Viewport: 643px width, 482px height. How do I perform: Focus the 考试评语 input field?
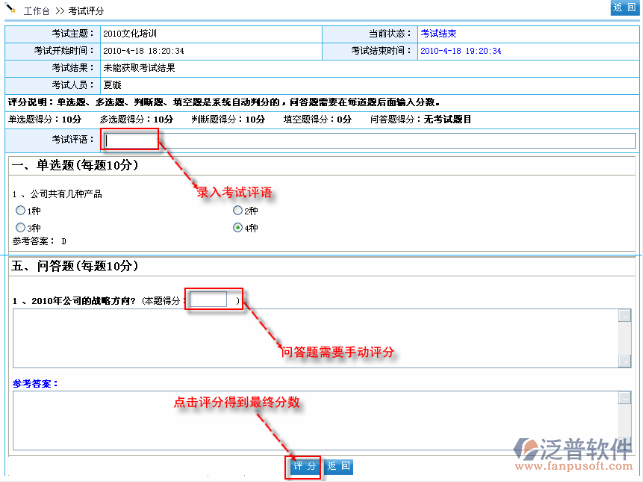[x=369, y=141]
